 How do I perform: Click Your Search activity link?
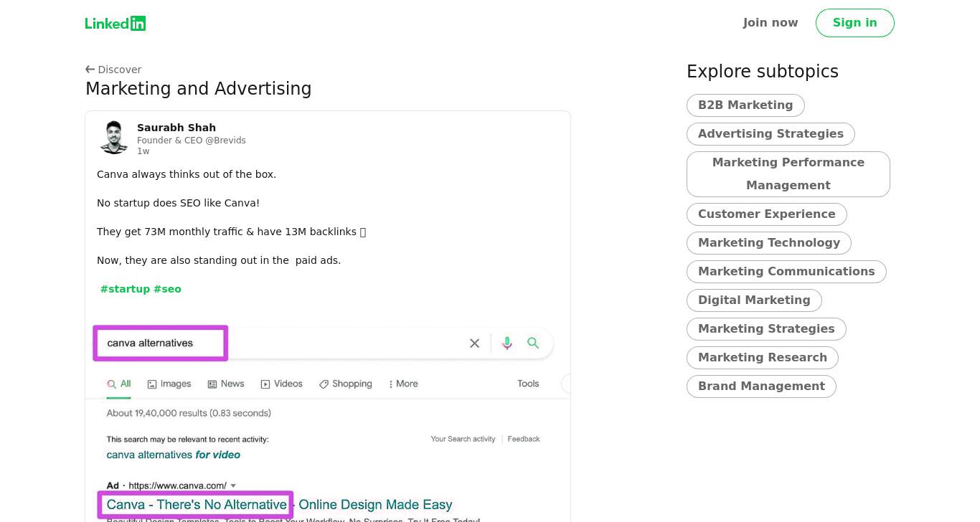pyautogui.click(x=463, y=440)
